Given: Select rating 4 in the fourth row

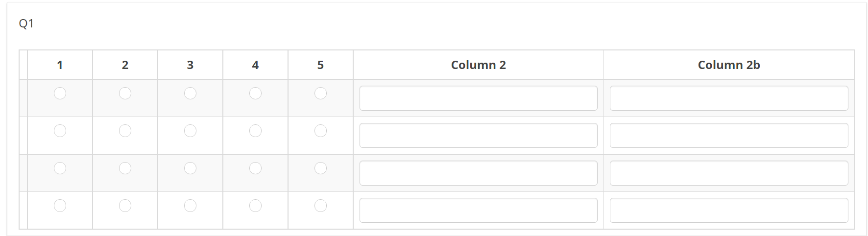Looking at the screenshot, I should [x=255, y=206].
